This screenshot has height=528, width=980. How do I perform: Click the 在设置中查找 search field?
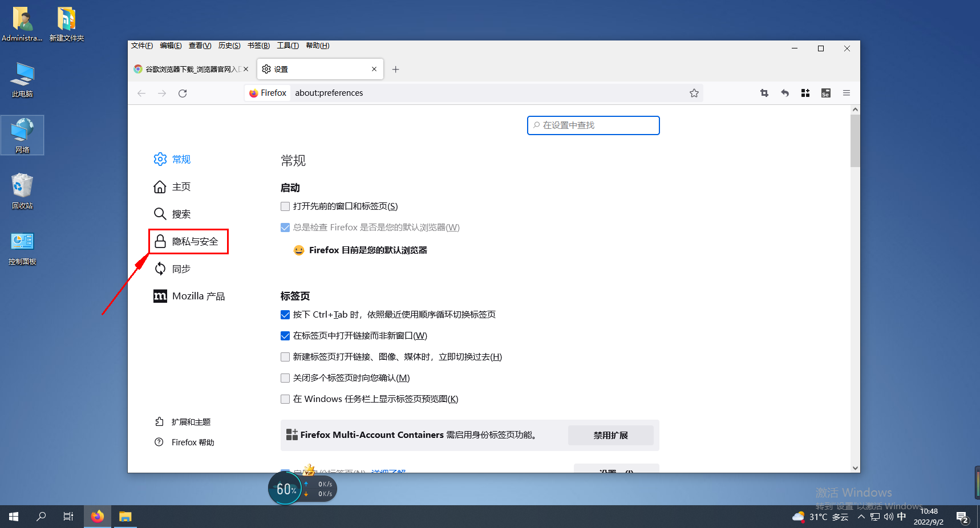click(x=593, y=125)
